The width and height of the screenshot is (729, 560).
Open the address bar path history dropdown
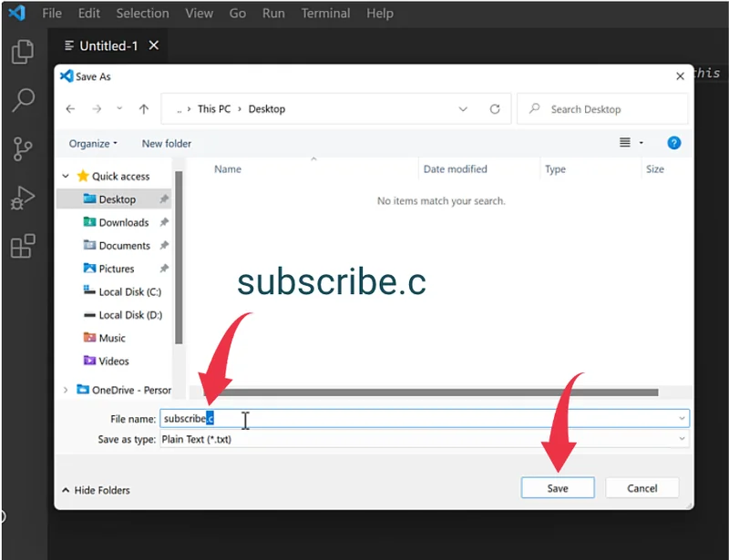coord(463,109)
